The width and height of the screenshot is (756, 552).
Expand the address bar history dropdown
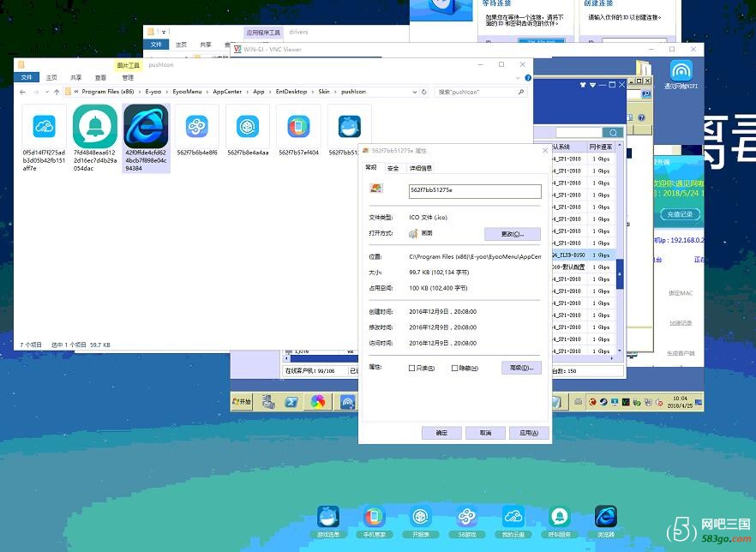point(415,92)
